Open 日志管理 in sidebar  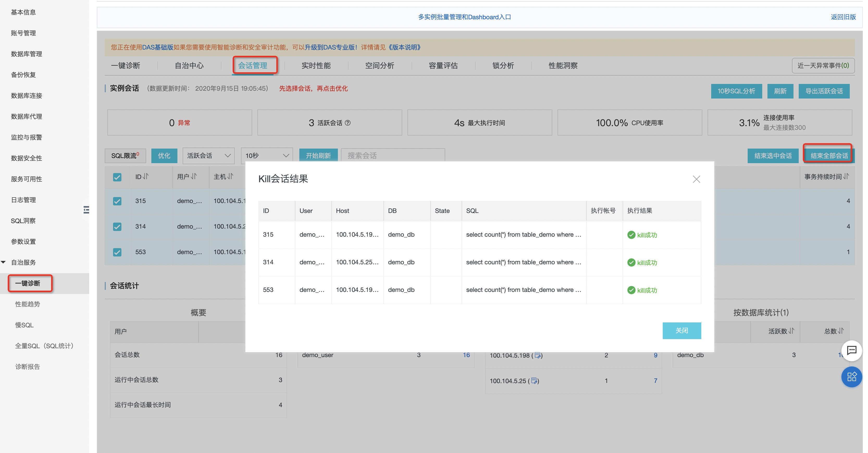23,200
